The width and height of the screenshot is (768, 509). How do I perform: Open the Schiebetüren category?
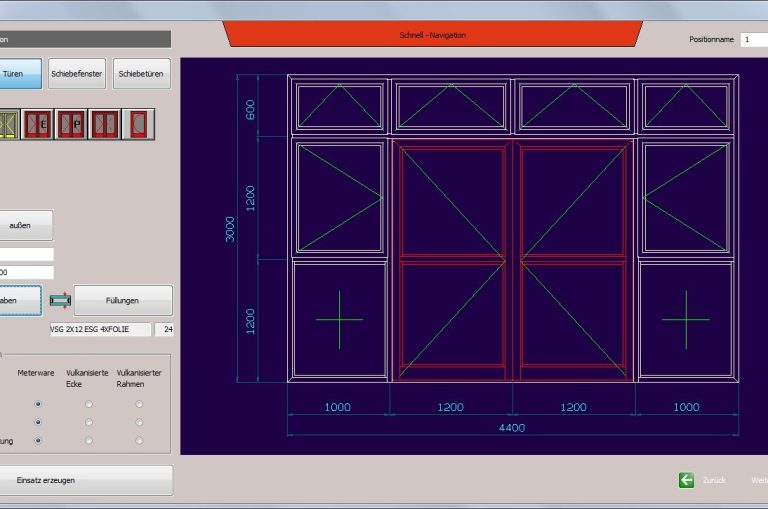click(141, 73)
